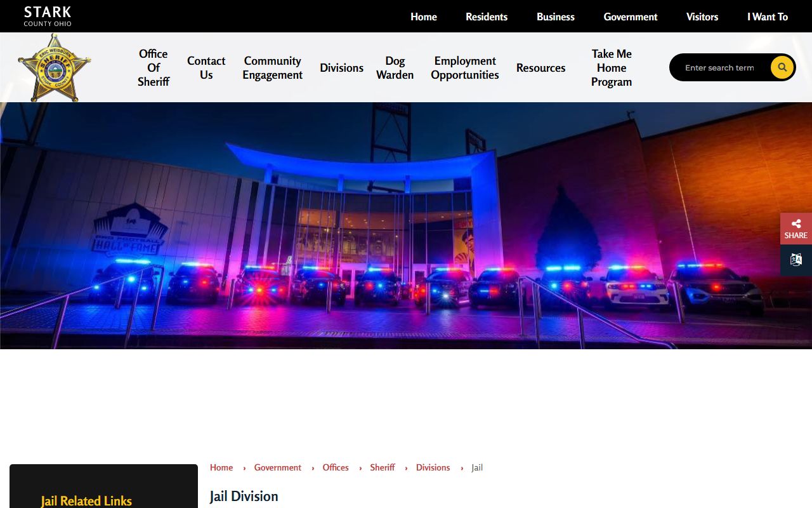The height and width of the screenshot is (508, 812).
Task: Click the Jail Related Links heading
Action: pos(86,501)
